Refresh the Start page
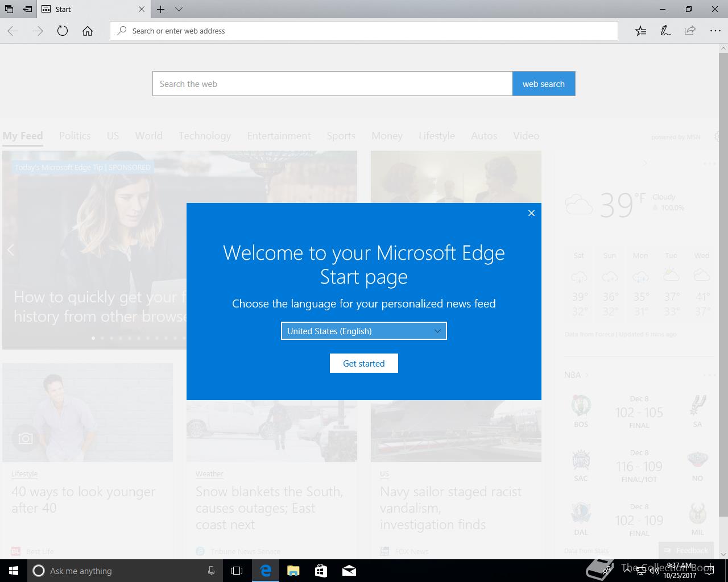The width and height of the screenshot is (728, 582). [x=63, y=31]
